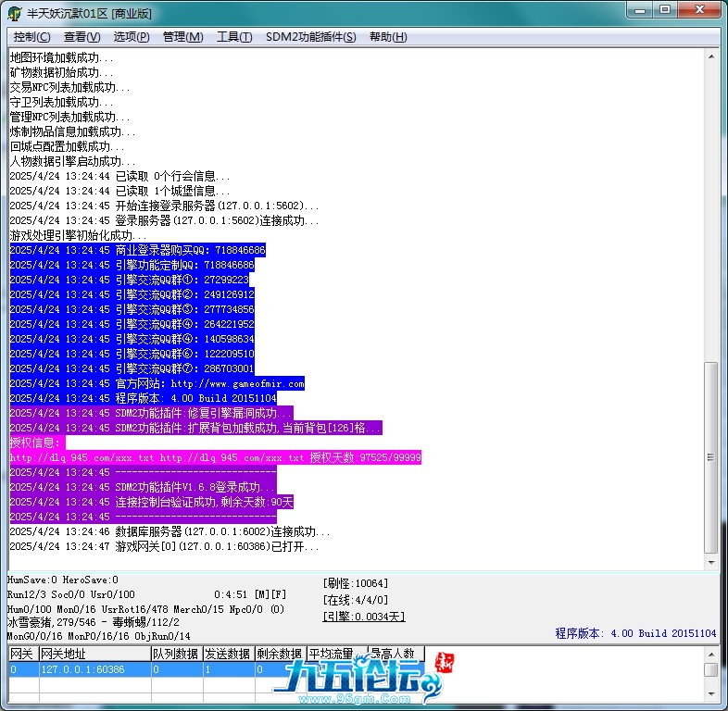Click the 炼制物品信息加载成功 log line

(72, 131)
